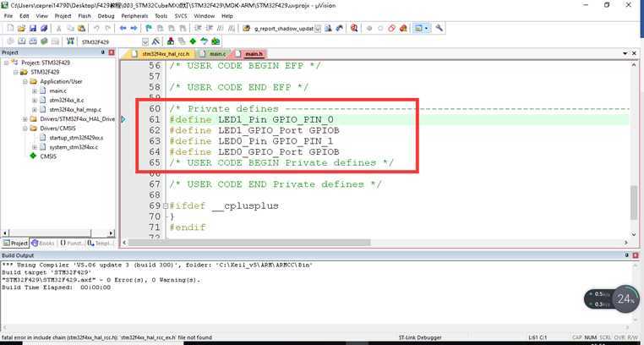The width and height of the screenshot is (644, 345).
Task: Open Options for Target magic wand icon
Action: 156,41
